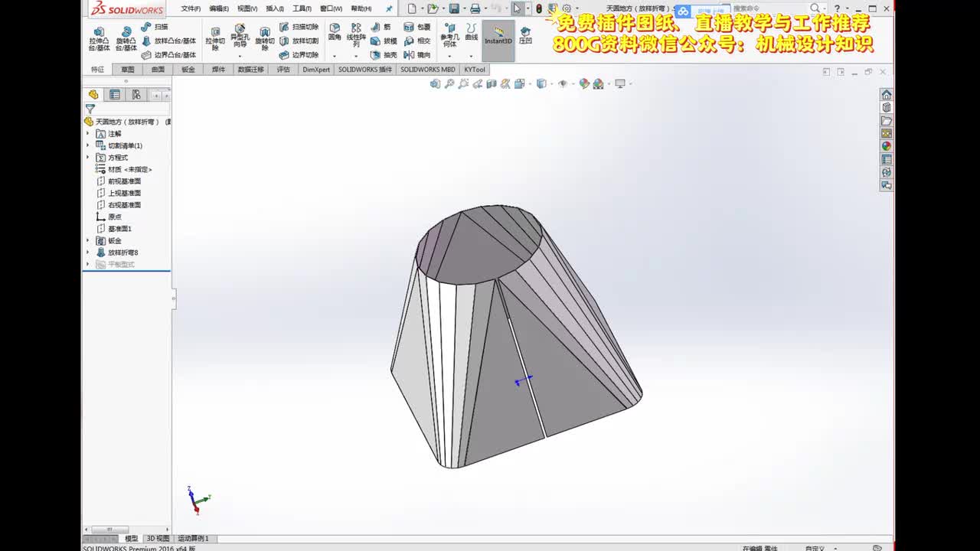Open the 参考几何体 reference geometry tool

click(449, 34)
